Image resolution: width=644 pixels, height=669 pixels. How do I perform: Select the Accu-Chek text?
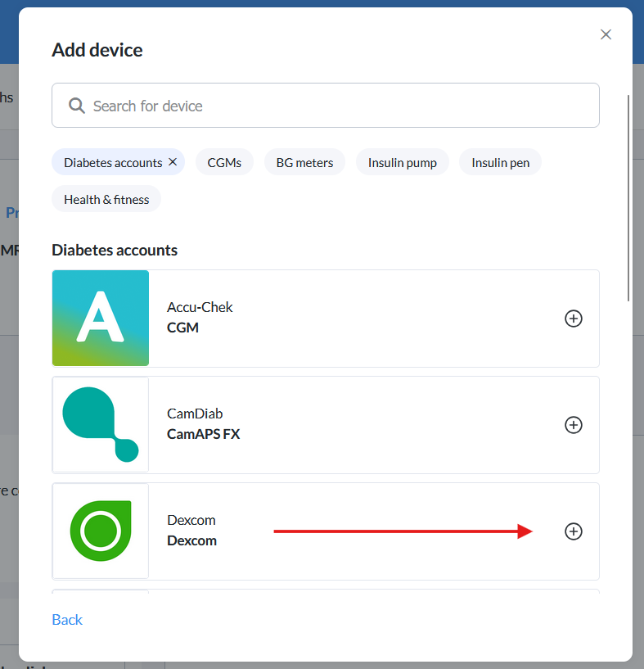pyautogui.click(x=200, y=307)
